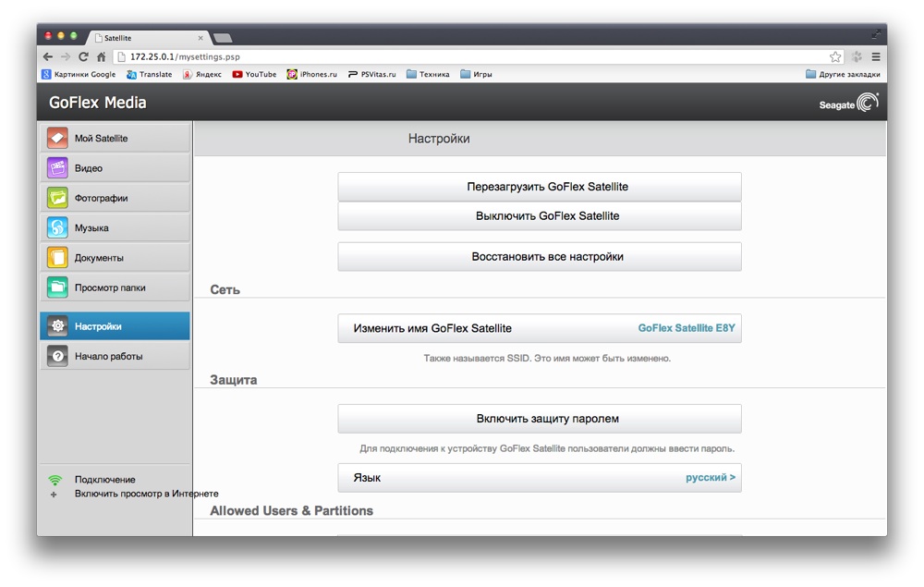
Task: Click the Seagate logo in header
Action: tap(848, 103)
